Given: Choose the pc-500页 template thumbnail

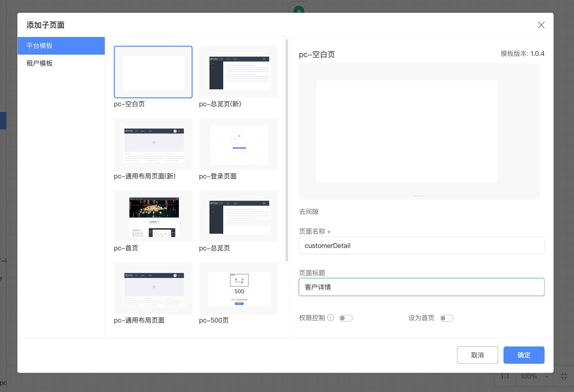Looking at the screenshot, I should [x=238, y=288].
